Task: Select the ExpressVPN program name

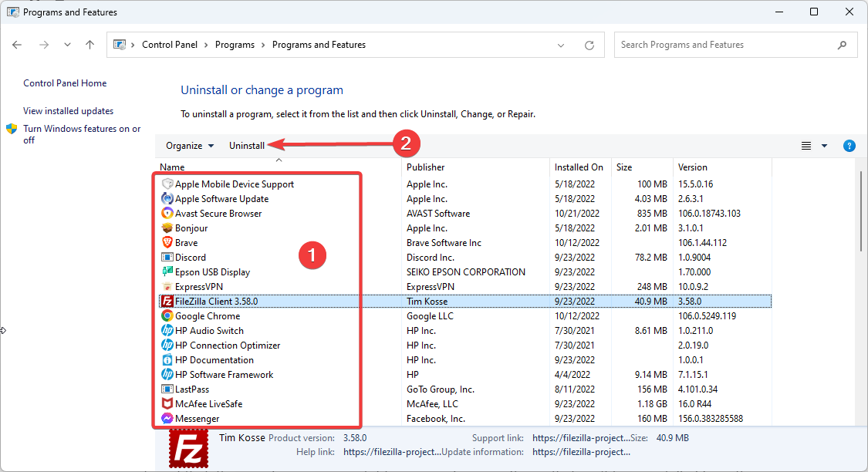Action: (199, 287)
